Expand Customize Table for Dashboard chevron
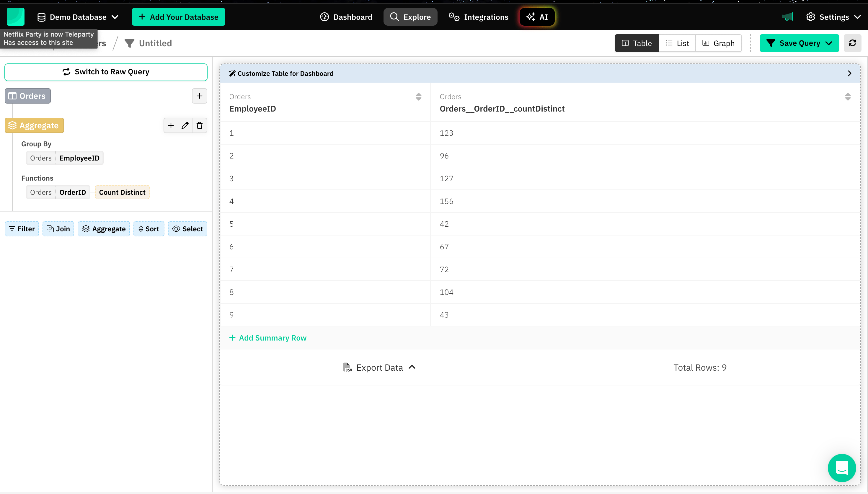The height and width of the screenshot is (494, 868). [x=849, y=73]
